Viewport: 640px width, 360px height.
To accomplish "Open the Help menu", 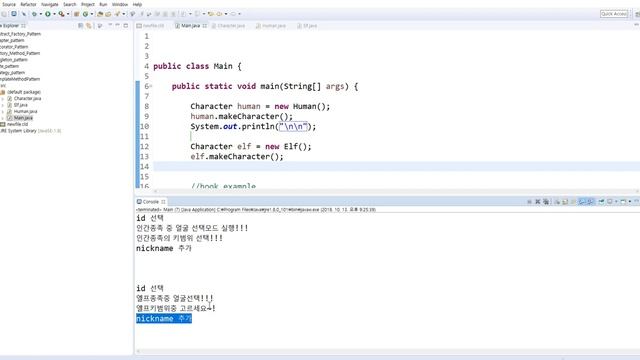I will (x=137, y=4).
